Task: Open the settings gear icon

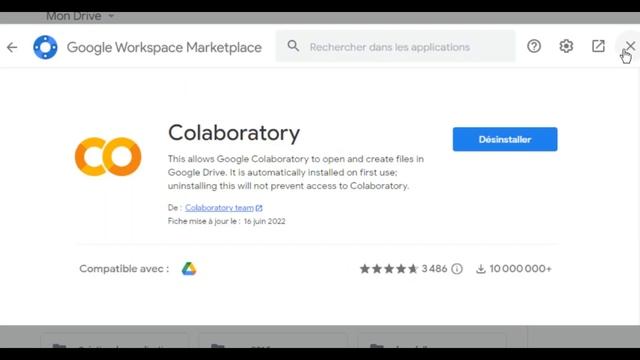Action: click(566, 46)
